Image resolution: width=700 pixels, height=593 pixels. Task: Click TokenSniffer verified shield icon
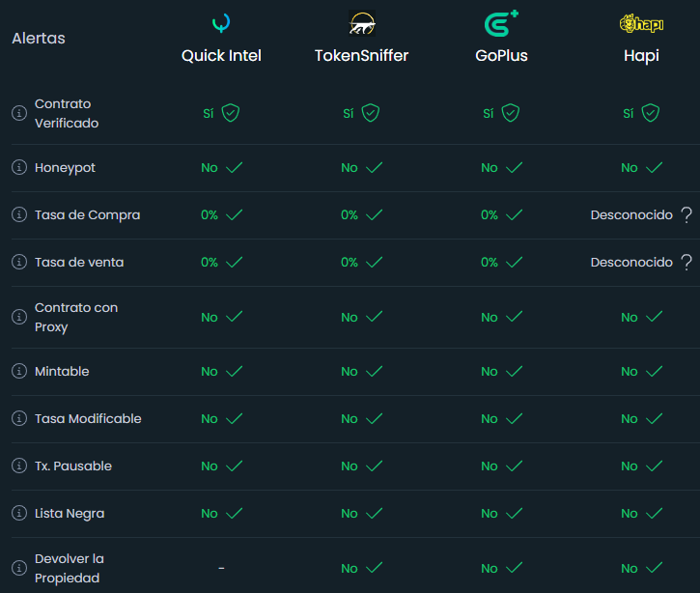[x=371, y=113]
